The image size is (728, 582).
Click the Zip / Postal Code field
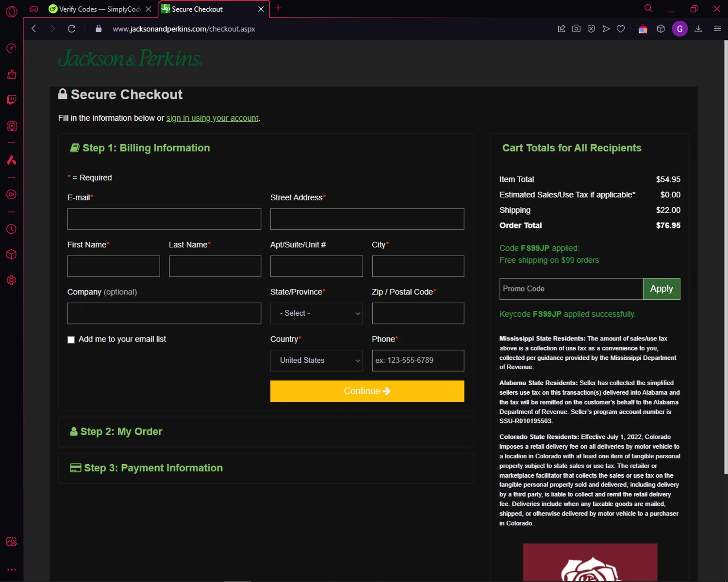(418, 313)
